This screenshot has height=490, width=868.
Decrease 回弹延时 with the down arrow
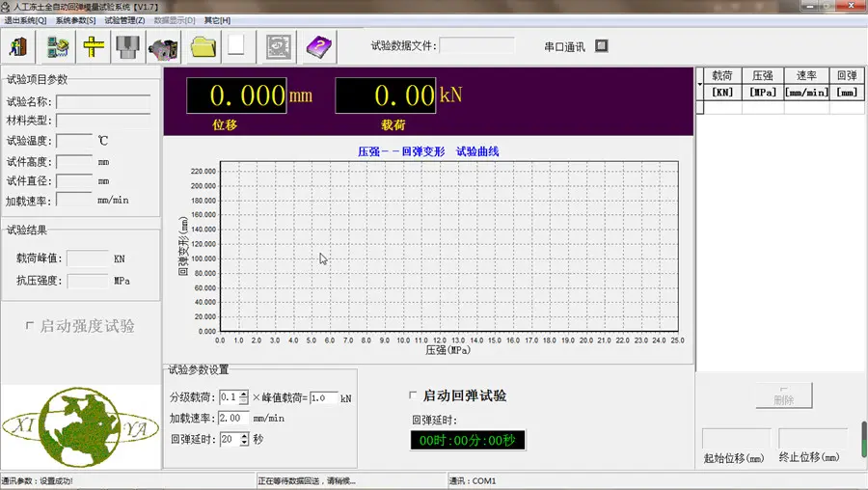click(x=244, y=443)
